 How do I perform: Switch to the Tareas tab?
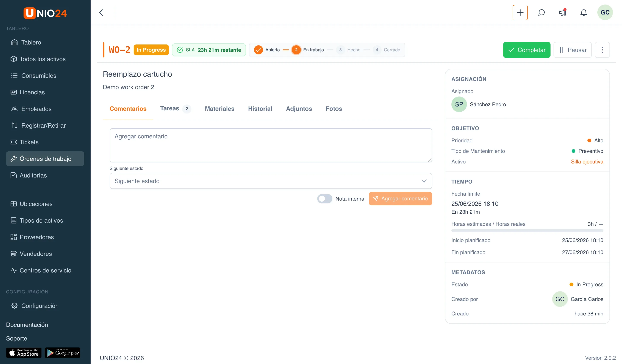coord(175,109)
